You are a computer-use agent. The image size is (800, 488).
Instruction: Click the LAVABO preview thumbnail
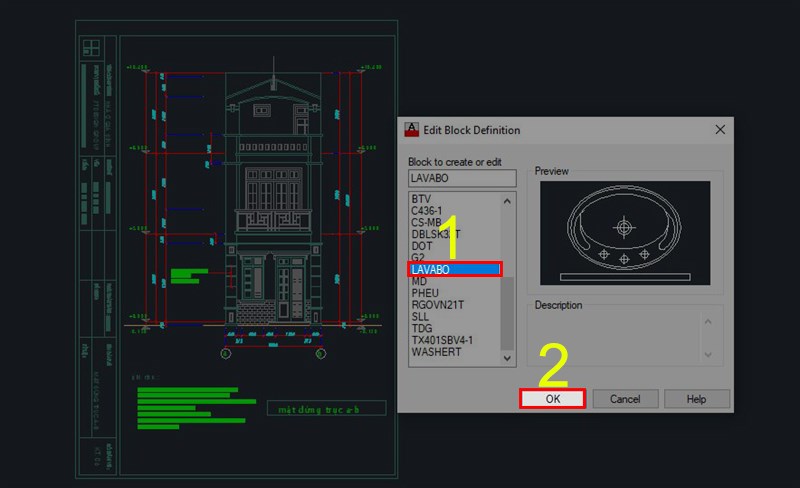click(625, 233)
